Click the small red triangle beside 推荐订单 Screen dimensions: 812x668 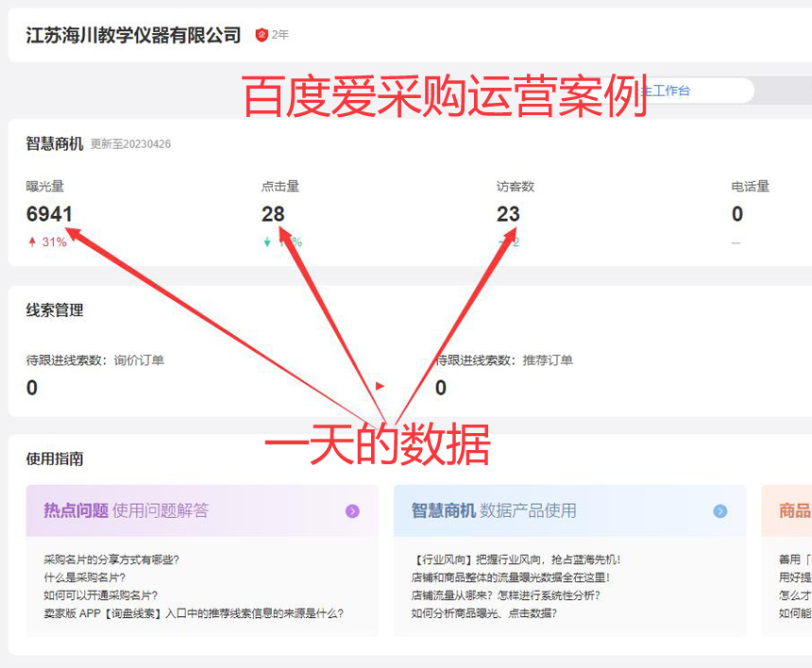click(380, 386)
